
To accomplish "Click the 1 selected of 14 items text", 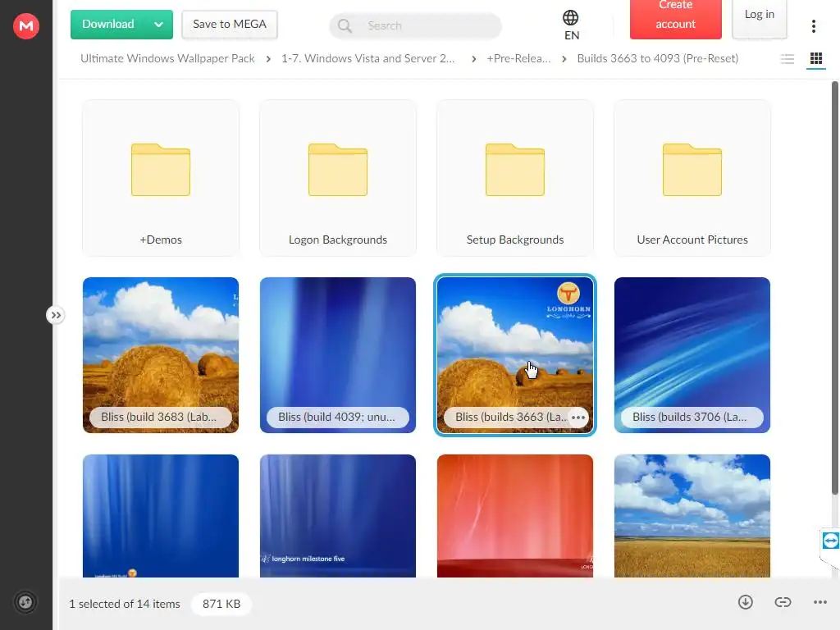I will click(125, 604).
